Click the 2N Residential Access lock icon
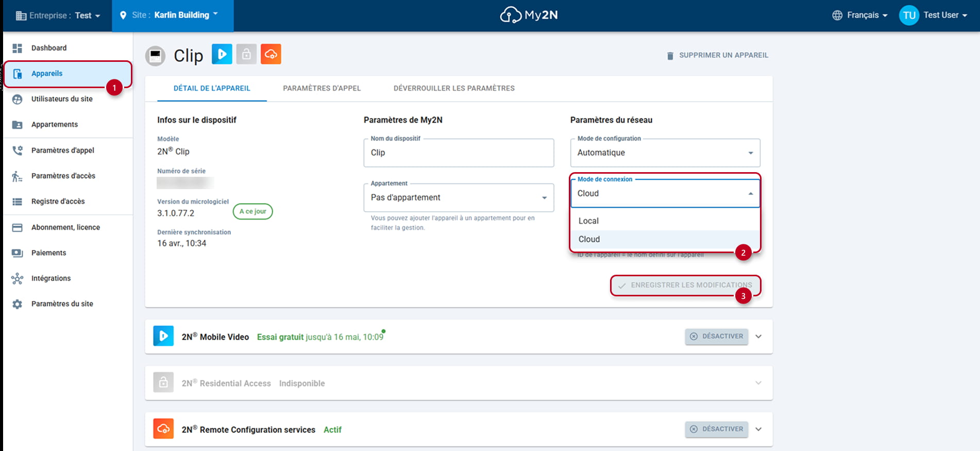This screenshot has height=451, width=980. coord(163,382)
